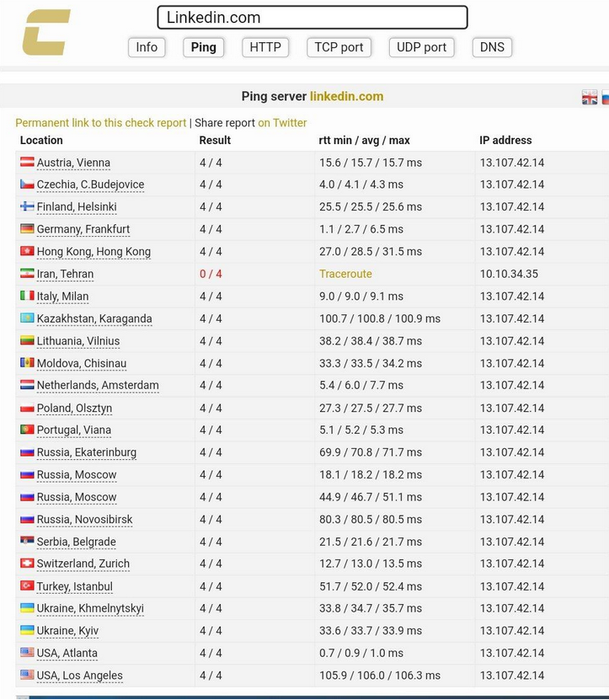Select rtt 100.7 / 100.8 / 100.9 ms

pyautogui.click(x=380, y=318)
